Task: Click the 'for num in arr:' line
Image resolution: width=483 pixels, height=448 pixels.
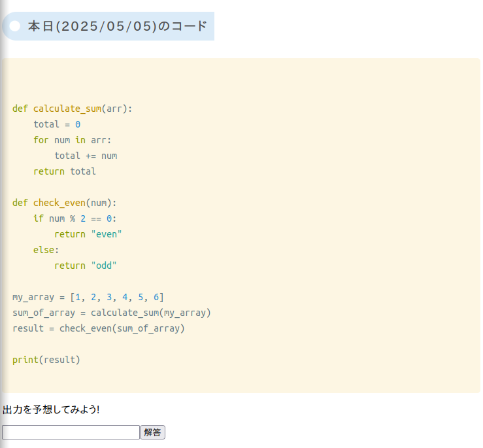Action: coord(73,140)
